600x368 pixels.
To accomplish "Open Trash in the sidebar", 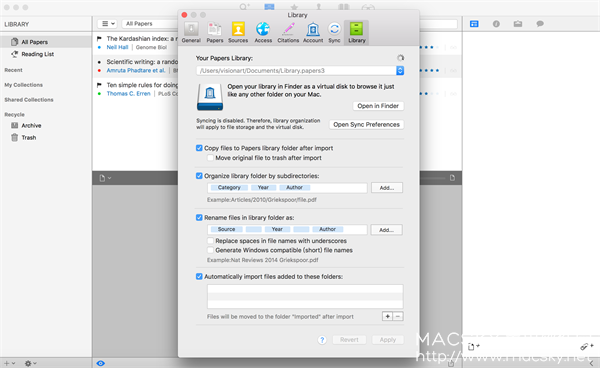I will (x=29, y=138).
